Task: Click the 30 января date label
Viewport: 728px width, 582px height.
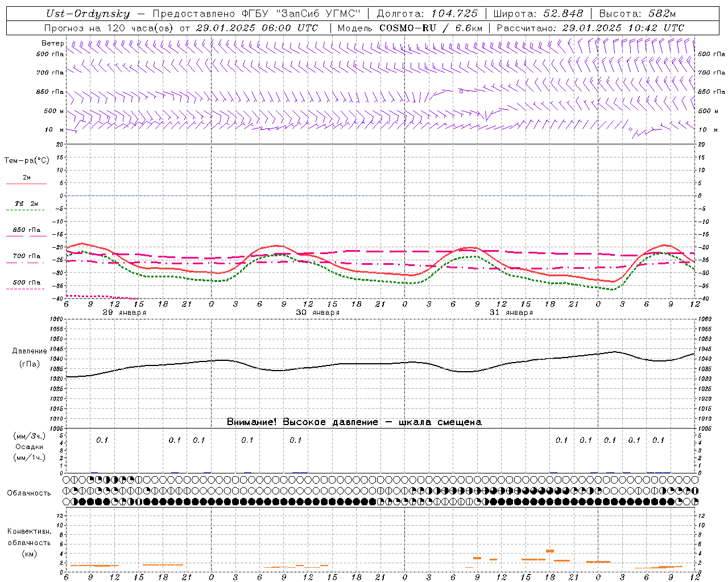Action: point(318,313)
